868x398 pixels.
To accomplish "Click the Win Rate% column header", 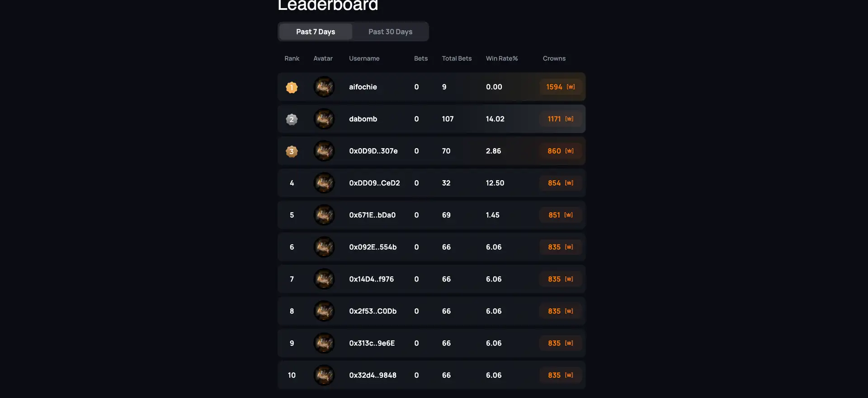I will (x=501, y=58).
